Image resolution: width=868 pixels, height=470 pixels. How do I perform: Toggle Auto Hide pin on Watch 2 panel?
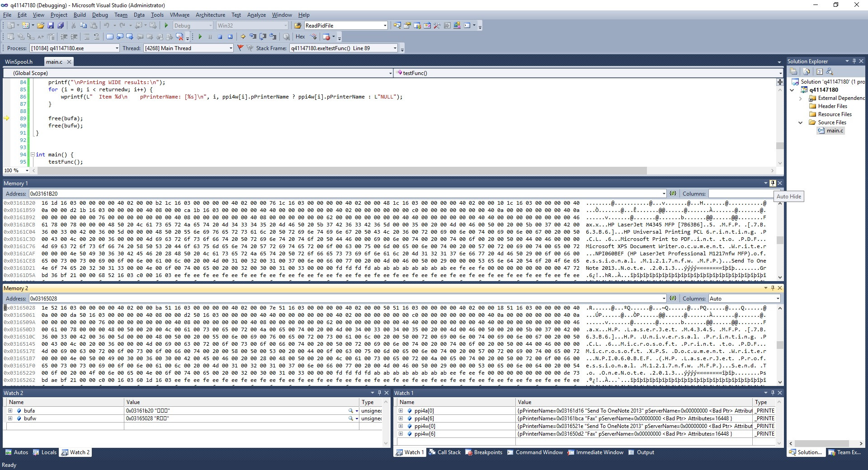point(379,393)
